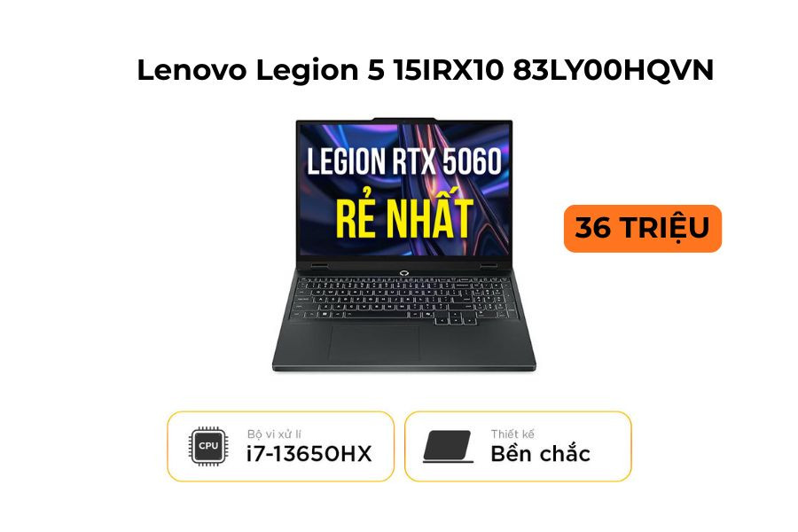Screen dimensions: 798x532
Task: Click the left speaker vent below laptop screen
Action: [x=320, y=266]
